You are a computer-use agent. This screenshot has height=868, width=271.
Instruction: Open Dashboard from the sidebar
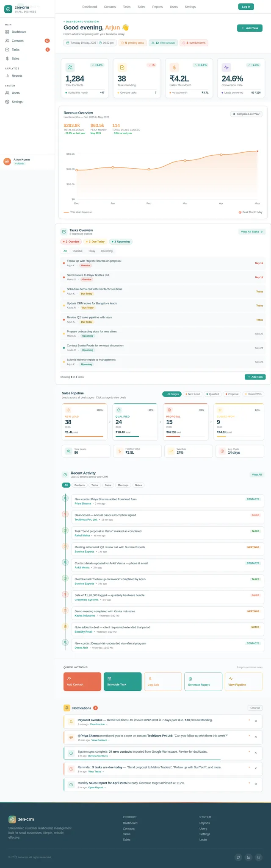(x=28, y=32)
